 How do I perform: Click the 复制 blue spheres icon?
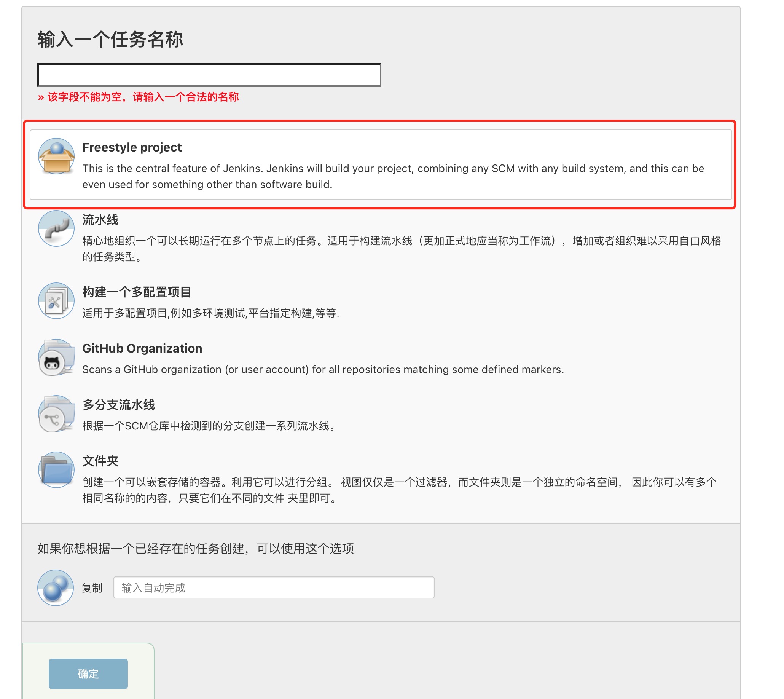(56, 588)
